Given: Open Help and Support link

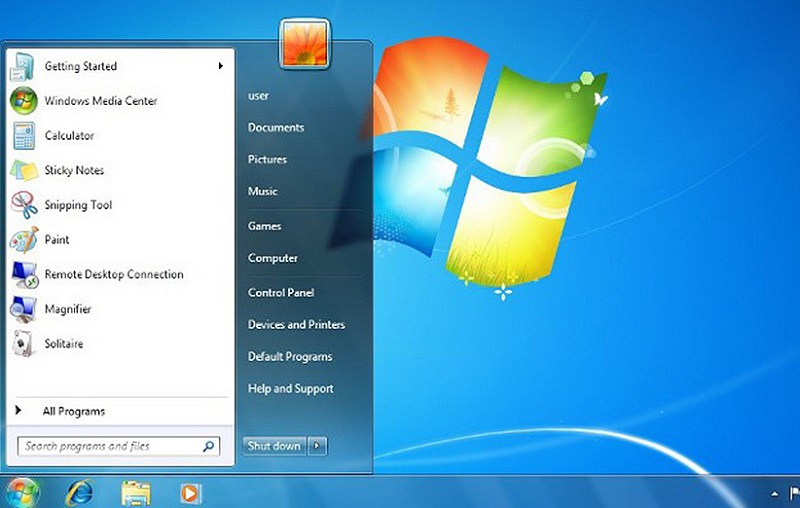Looking at the screenshot, I should [x=291, y=389].
